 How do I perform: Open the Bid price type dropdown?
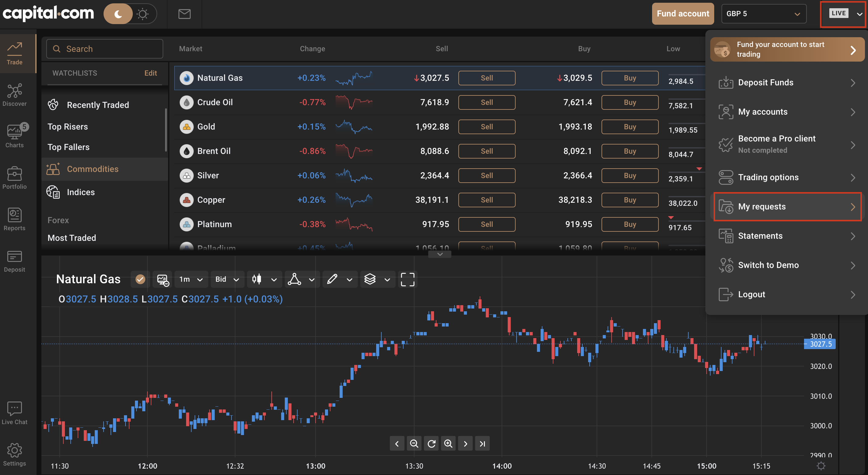pyautogui.click(x=227, y=279)
